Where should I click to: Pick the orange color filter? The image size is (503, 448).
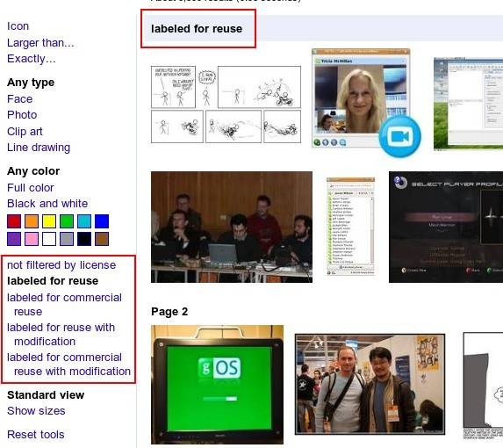(x=32, y=221)
